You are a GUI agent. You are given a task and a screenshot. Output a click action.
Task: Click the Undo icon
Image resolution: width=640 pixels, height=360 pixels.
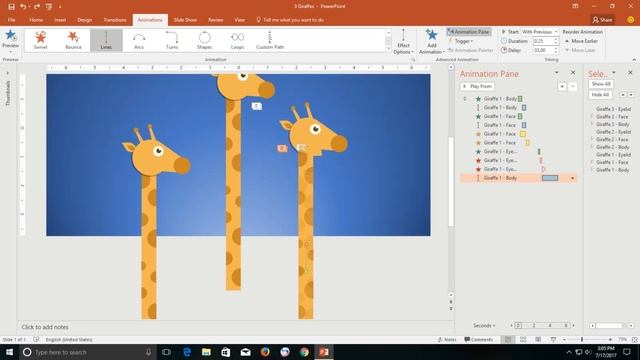click(x=23, y=7)
